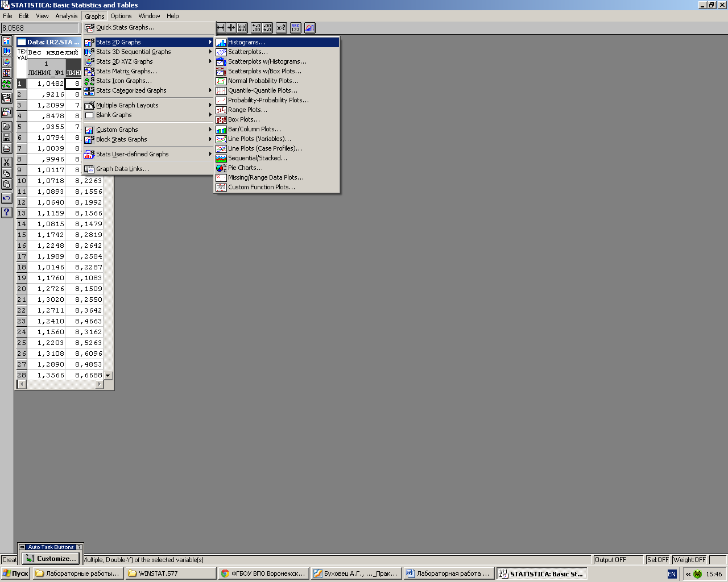
Task: Expand Multiple Graph Layouts submenu
Action: pyautogui.click(x=148, y=105)
